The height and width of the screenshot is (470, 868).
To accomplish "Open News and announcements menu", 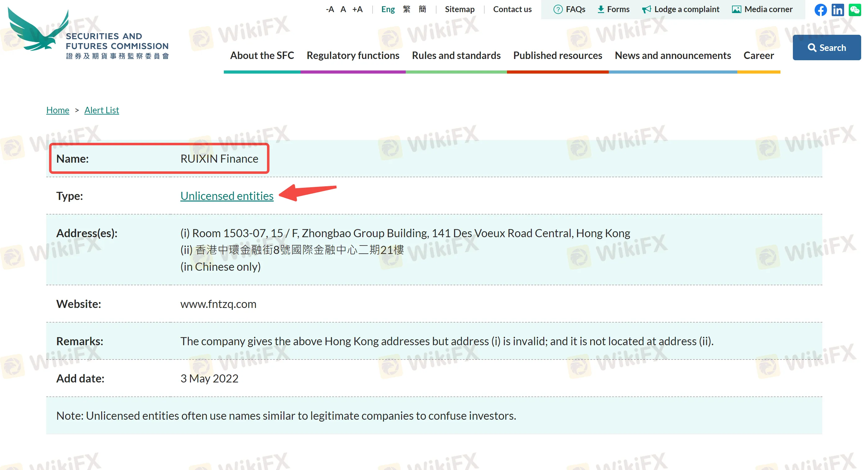I will pyautogui.click(x=672, y=55).
